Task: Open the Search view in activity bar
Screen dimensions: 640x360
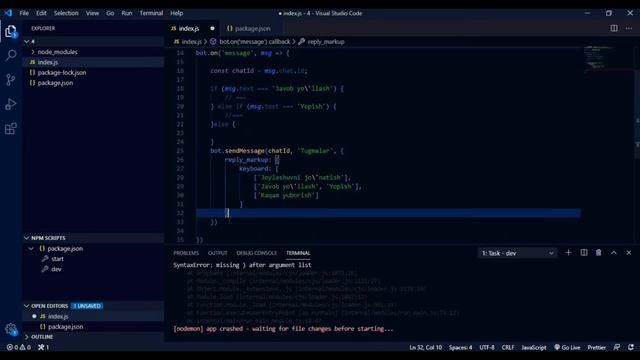Action: coord(11,55)
